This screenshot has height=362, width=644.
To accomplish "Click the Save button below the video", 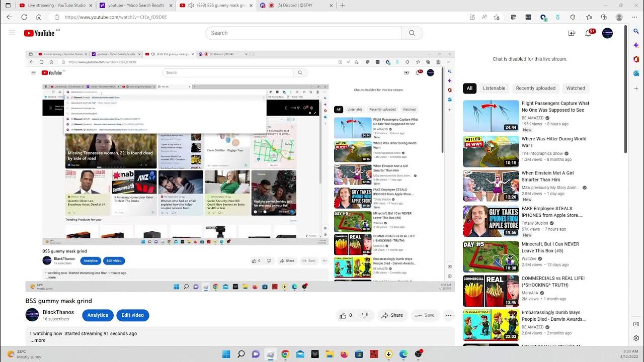I will click(x=425, y=315).
